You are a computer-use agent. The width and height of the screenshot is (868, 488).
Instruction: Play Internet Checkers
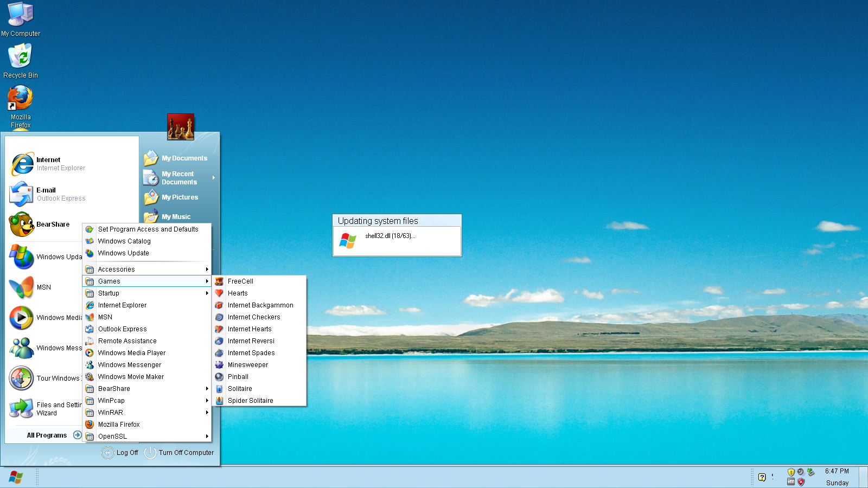pyautogui.click(x=259, y=317)
